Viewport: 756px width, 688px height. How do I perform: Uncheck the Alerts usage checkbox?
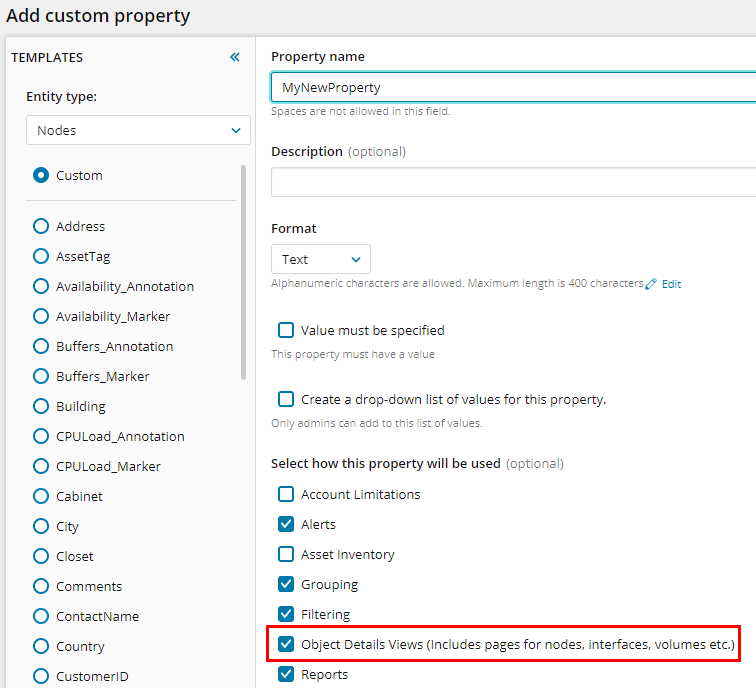pyautogui.click(x=286, y=524)
